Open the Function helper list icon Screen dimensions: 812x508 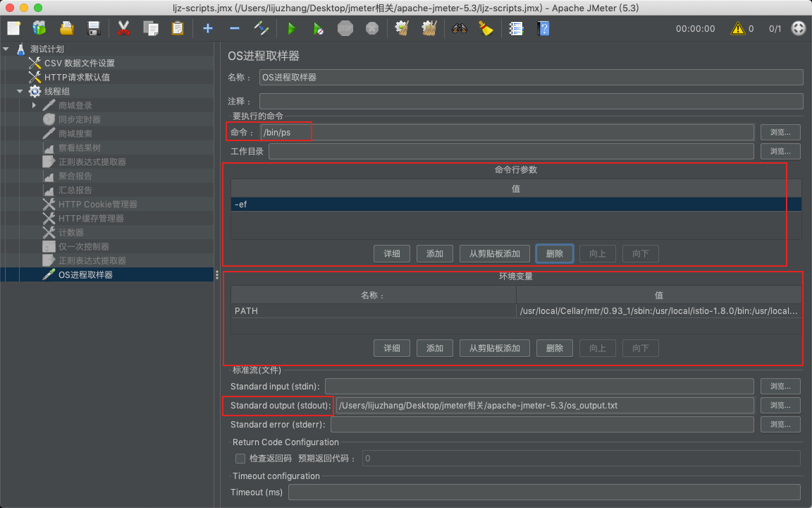516,28
